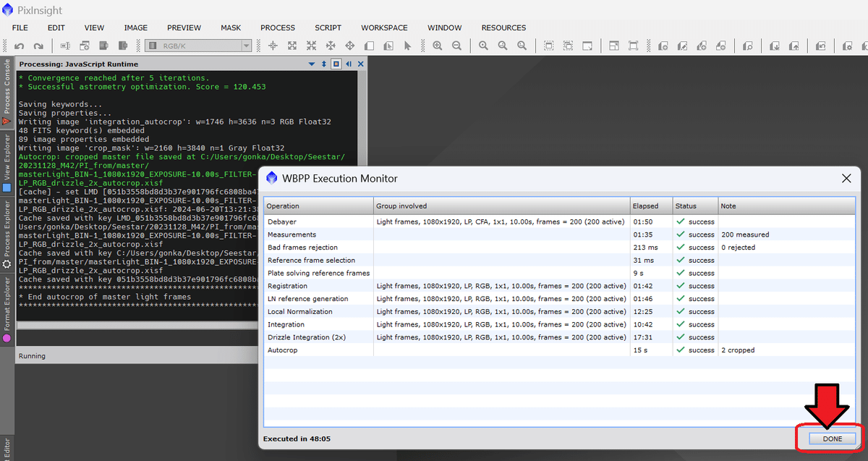Click the DONE button in Execution Monitor

(833, 439)
